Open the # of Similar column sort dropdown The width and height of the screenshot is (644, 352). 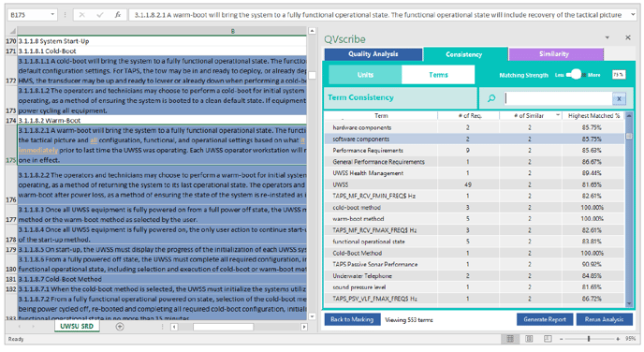pos(558,115)
